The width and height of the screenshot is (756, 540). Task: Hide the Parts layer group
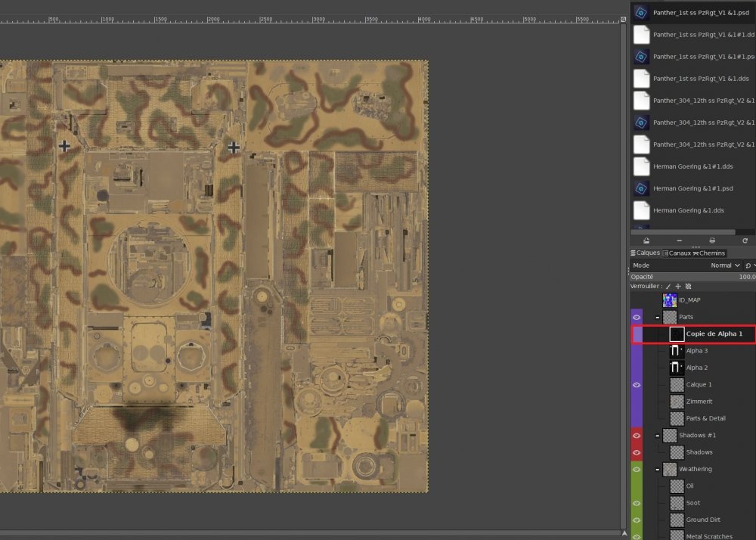pyautogui.click(x=637, y=318)
